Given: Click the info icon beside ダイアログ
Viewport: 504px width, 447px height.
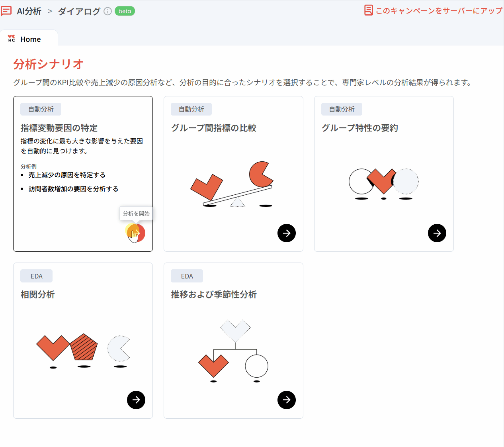Looking at the screenshot, I should 107,11.
